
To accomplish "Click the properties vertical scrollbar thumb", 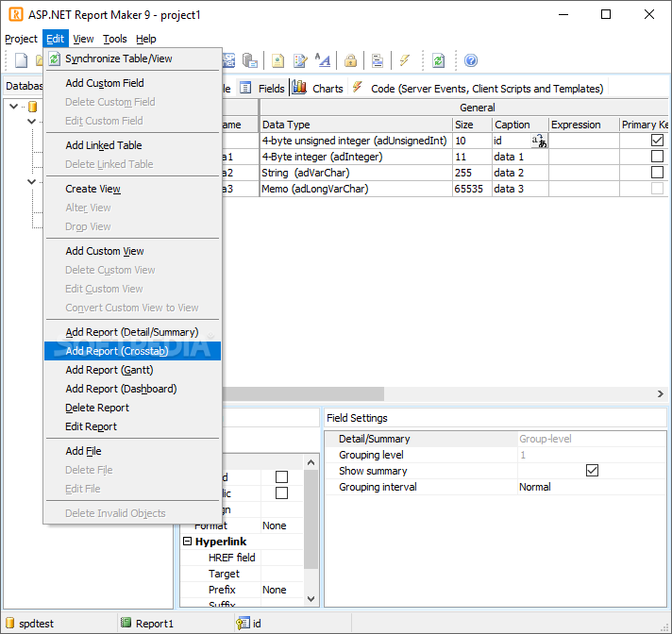I will click(x=311, y=519).
